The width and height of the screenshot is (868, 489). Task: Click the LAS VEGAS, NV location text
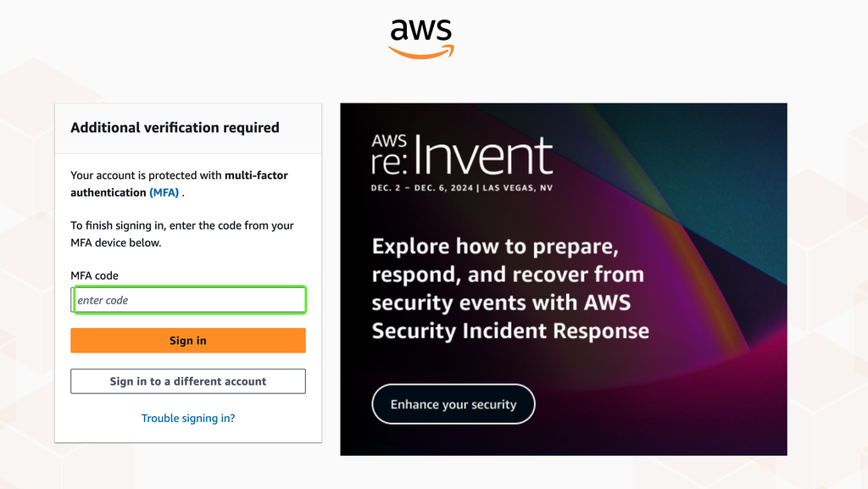coord(518,188)
